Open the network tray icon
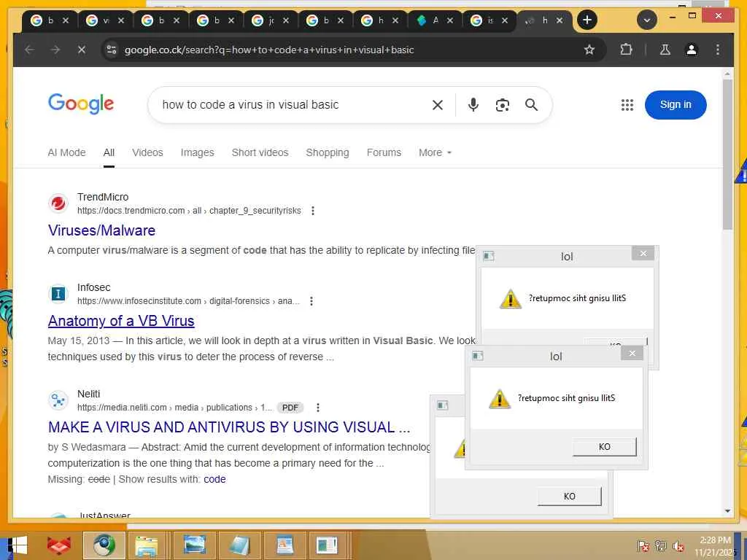747x560 pixels. click(x=660, y=546)
